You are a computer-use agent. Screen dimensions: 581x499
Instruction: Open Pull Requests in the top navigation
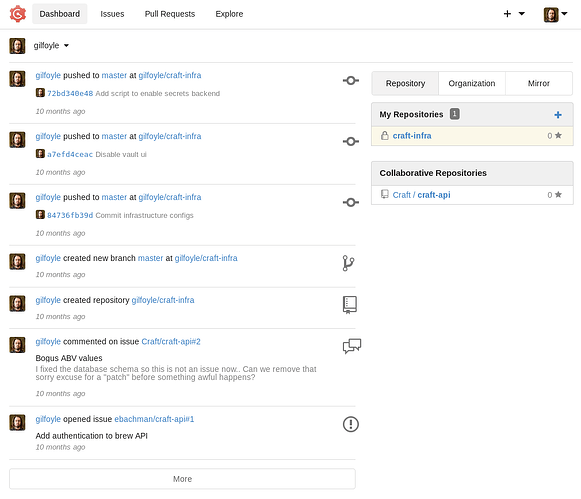[x=170, y=14]
